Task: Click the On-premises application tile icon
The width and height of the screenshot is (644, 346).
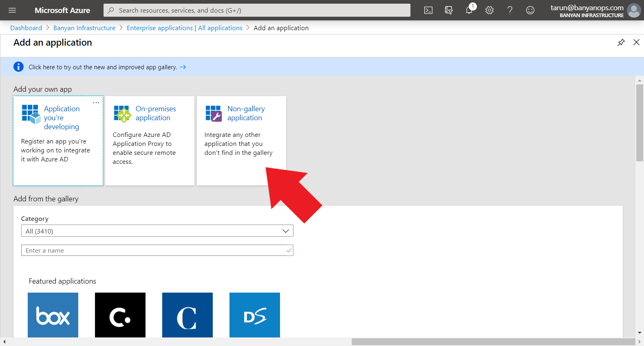Action: [122, 114]
